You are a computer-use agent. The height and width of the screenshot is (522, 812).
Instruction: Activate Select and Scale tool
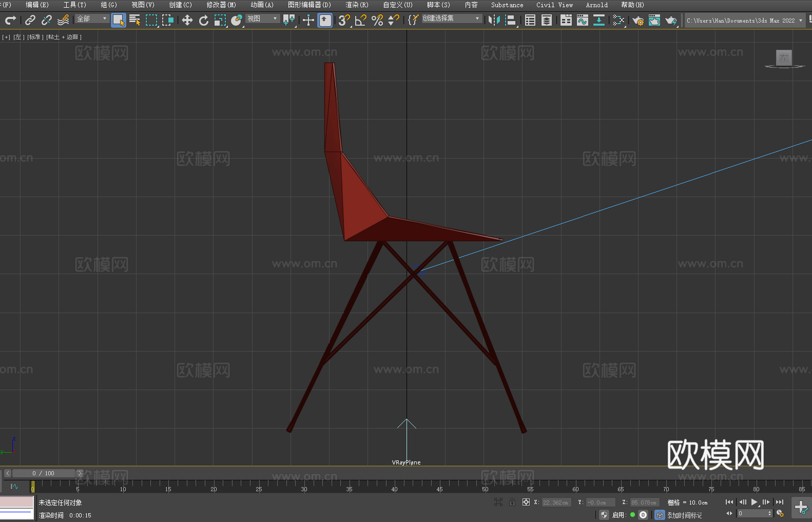220,20
